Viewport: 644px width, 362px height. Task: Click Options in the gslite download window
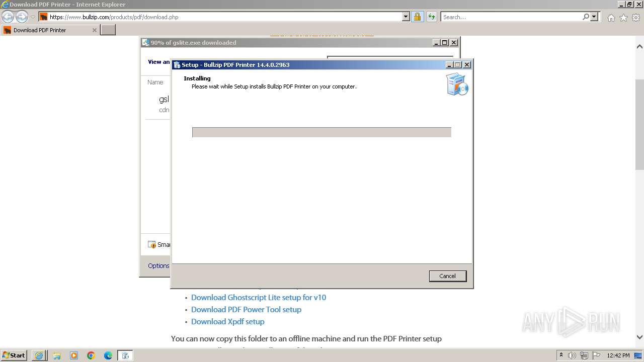(158, 265)
